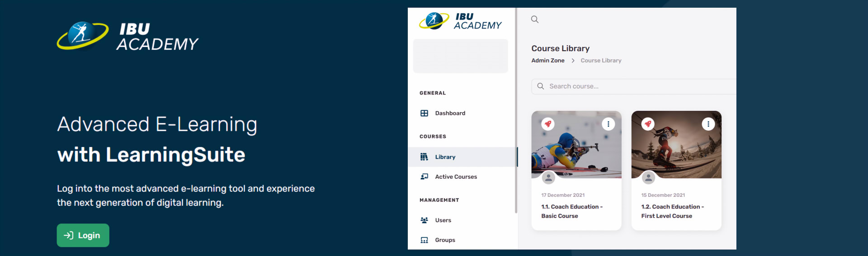The image size is (868, 256).
Task: Click the Library books icon
Action: click(x=424, y=157)
